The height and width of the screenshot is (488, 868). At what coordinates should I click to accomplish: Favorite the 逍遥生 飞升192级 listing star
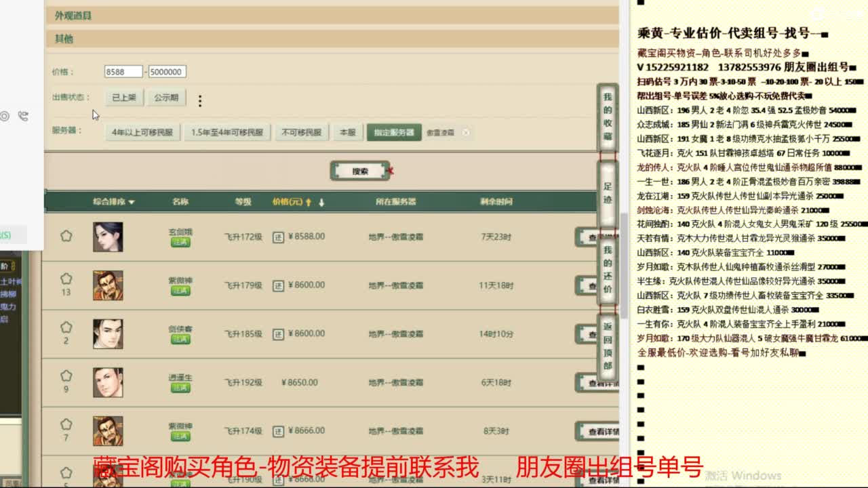(66, 375)
